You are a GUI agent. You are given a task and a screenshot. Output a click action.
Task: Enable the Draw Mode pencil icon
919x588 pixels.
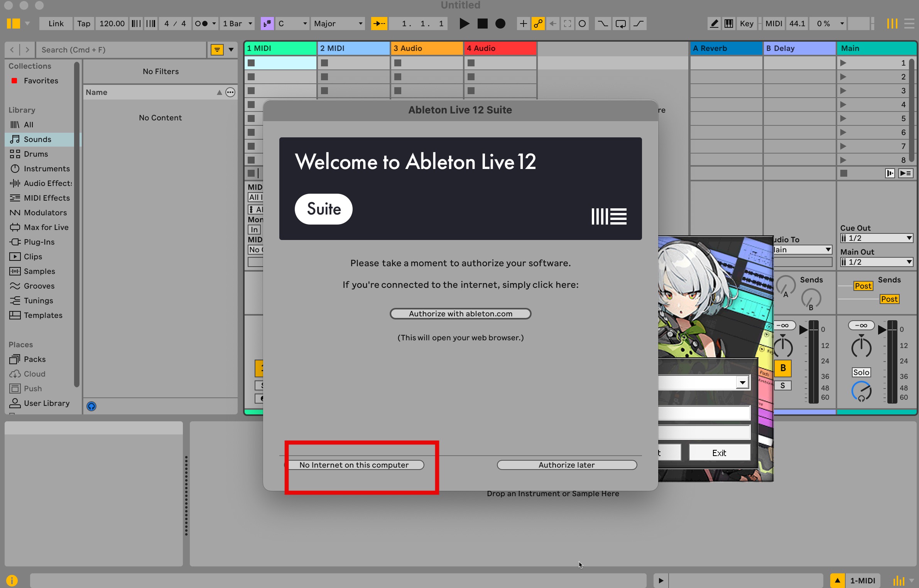(714, 24)
